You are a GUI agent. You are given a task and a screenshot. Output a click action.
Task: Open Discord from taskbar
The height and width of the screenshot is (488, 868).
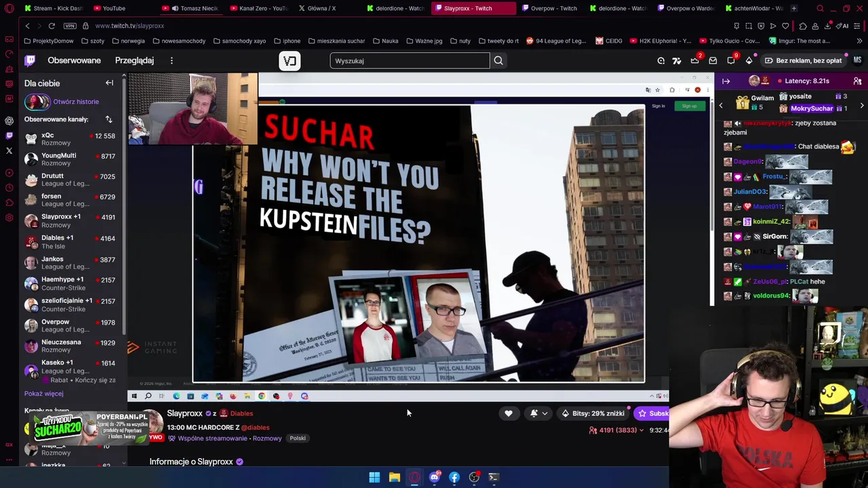[434, 477]
